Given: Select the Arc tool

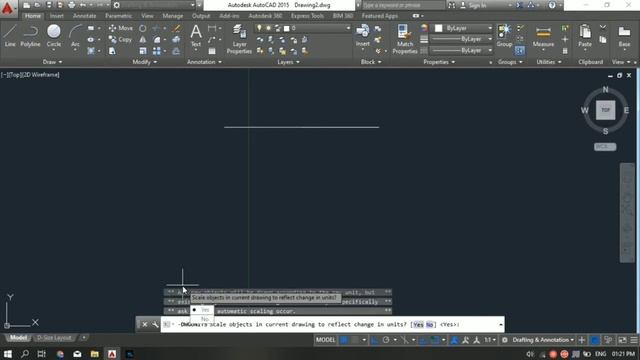Looking at the screenshot, I should tap(75, 36).
